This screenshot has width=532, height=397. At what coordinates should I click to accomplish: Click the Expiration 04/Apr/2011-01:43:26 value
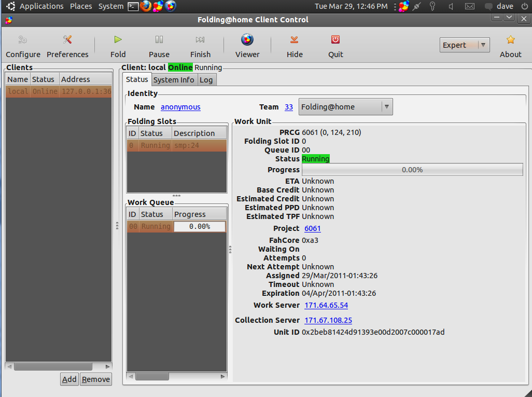click(339, 293)
